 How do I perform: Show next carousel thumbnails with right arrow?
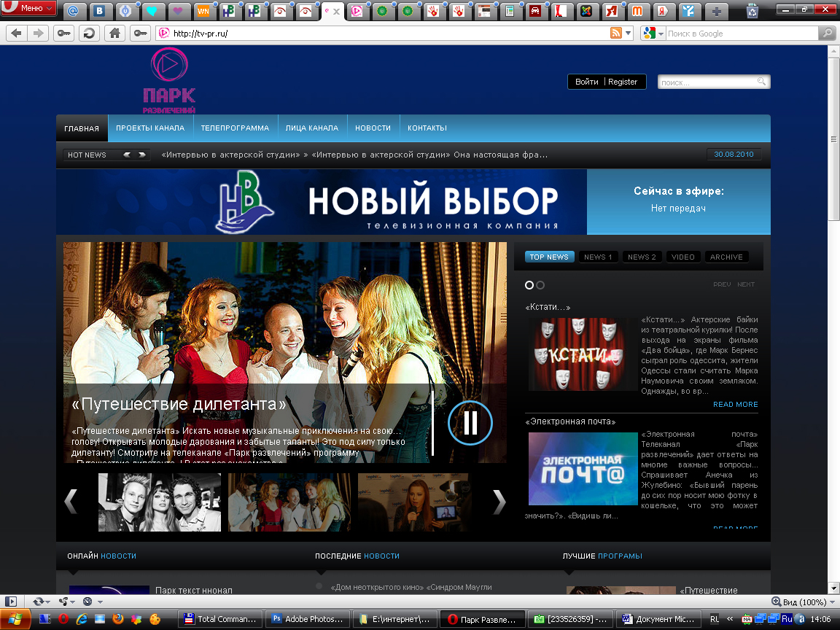(x=499, y=502)
